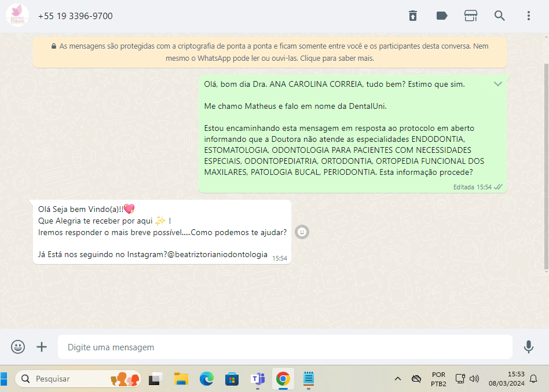The image size is (549, 392).
Task: Open the three-dot chat menu
Action: click(529, 16)
